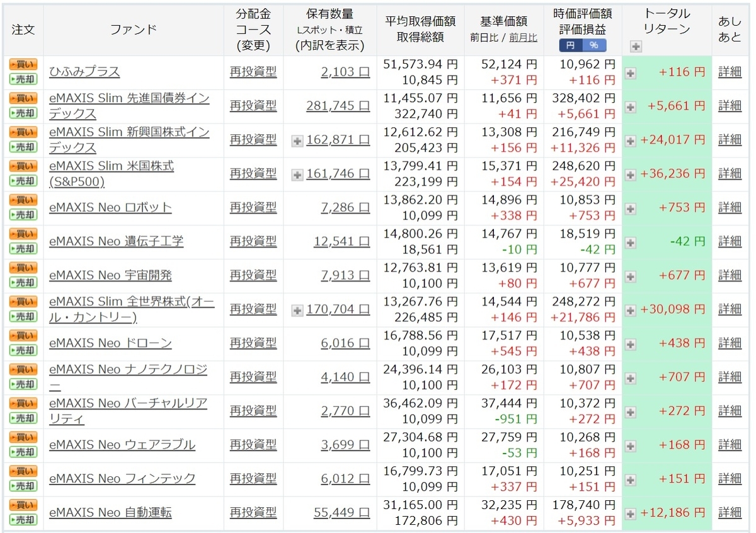
Task: Expand total return +5,661円 row
Action: pyautogui.click(x=631, y=107)
